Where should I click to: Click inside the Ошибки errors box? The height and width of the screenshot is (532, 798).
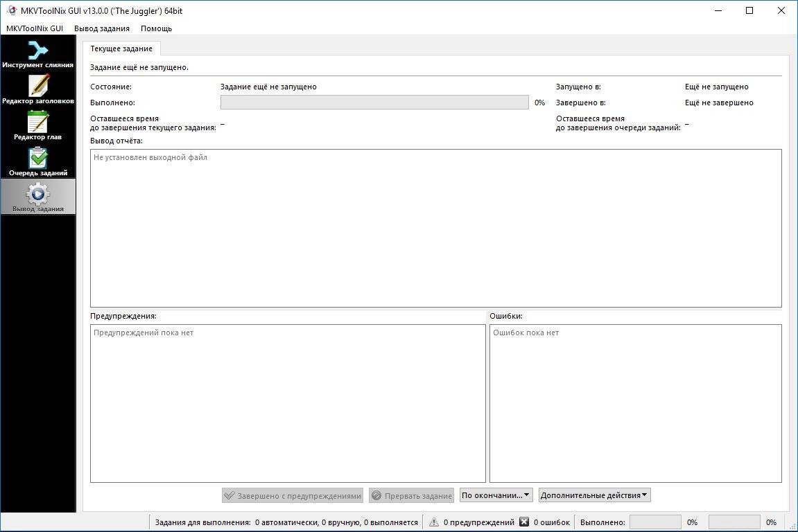[636, 403]
